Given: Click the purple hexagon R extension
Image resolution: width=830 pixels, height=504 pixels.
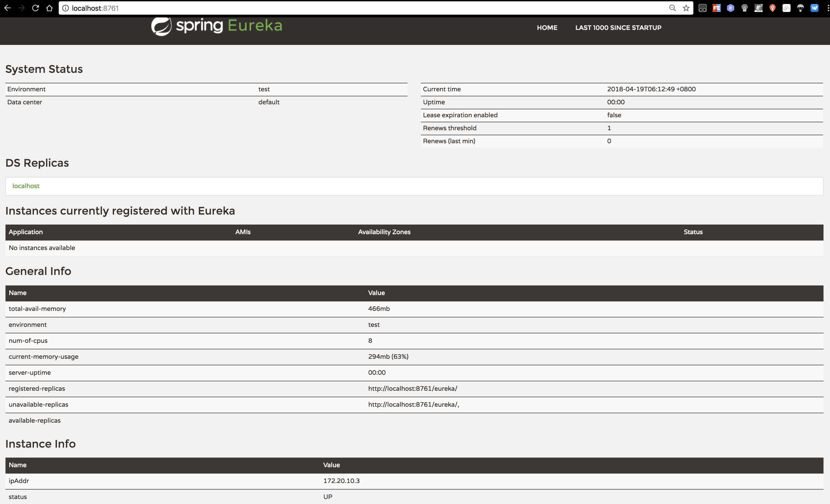Looking at the screenshot, I should [731, 8].
